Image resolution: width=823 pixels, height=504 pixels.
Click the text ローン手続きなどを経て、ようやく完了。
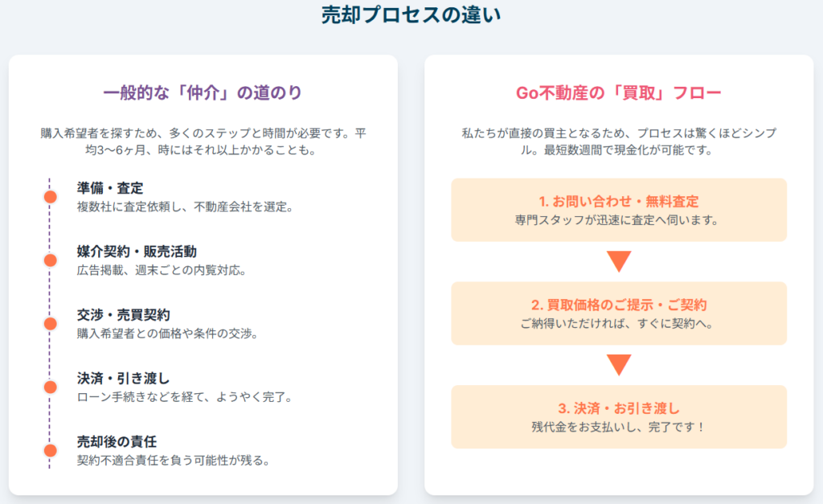pyautogui.click(x=185, y=397)
